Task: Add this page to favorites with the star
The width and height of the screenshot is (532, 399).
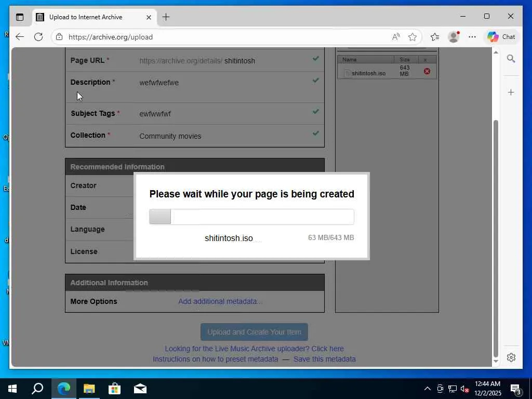Action: (412, 37)
